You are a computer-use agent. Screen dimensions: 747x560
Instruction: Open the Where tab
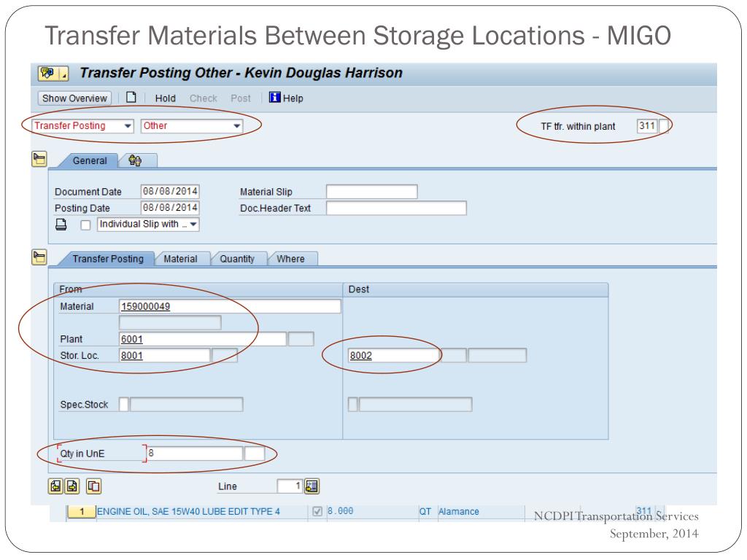(290, 259)
